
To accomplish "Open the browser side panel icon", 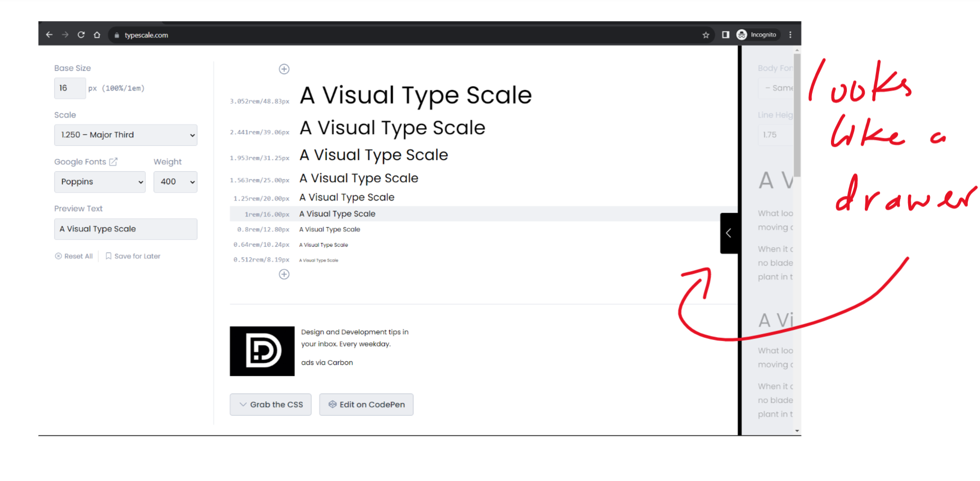I will point(725,35).
